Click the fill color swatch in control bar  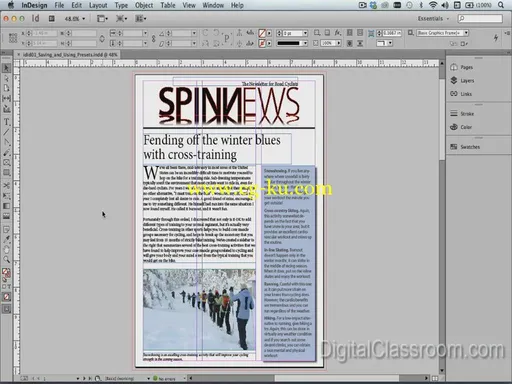point(262,33)
